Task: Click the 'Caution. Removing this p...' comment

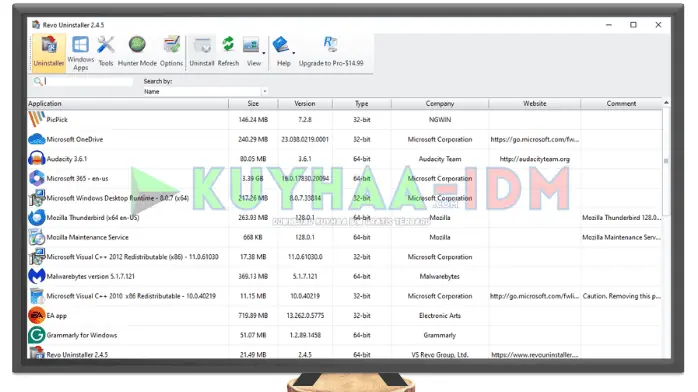Action: pyautogui.click(x=621, y=296)
